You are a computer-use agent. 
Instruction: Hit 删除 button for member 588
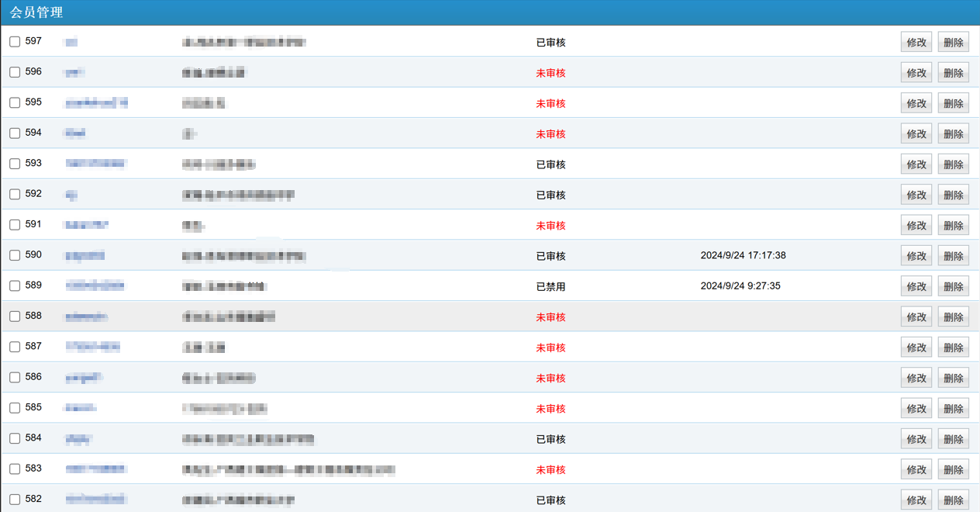pyautogui.click(x=953, y=317)
